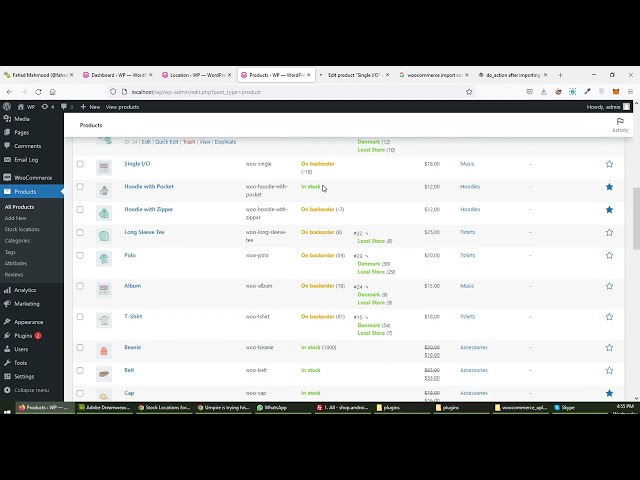Toggle featured star for Single I/O
Image resolution: width=640 pixels, height=480 pixels.
point(609,164)
